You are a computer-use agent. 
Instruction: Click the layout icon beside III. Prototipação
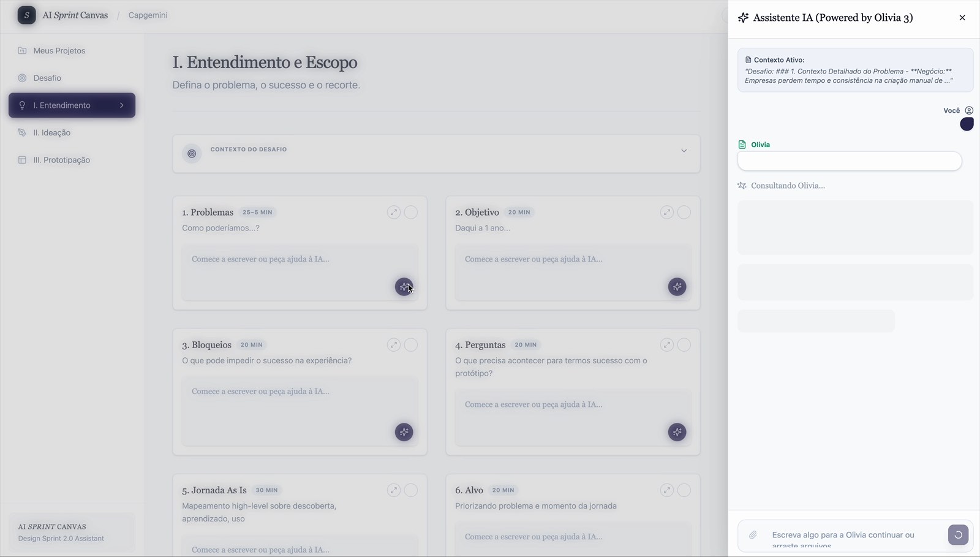22,160
